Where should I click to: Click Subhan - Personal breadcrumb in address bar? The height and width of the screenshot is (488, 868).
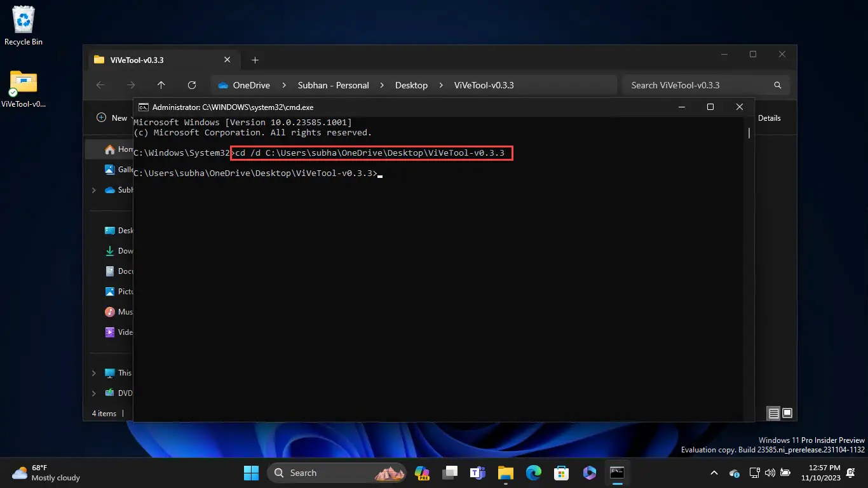tap(333, 85)
